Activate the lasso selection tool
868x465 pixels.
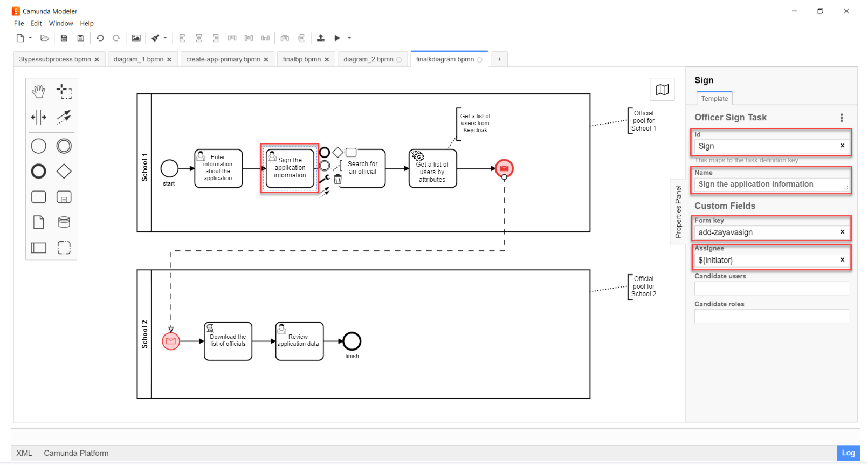(64, 91)
